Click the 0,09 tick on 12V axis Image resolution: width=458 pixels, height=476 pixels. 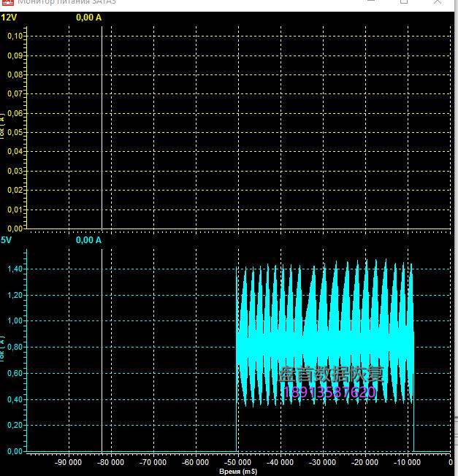pos(15,55)
